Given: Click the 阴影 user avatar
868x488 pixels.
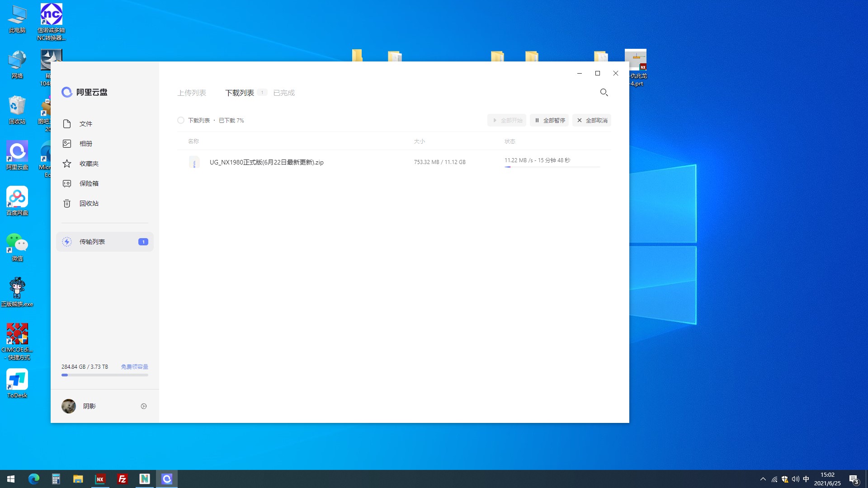Looking at the screenshot, I should pyautogui.click(x=69, y=406).
